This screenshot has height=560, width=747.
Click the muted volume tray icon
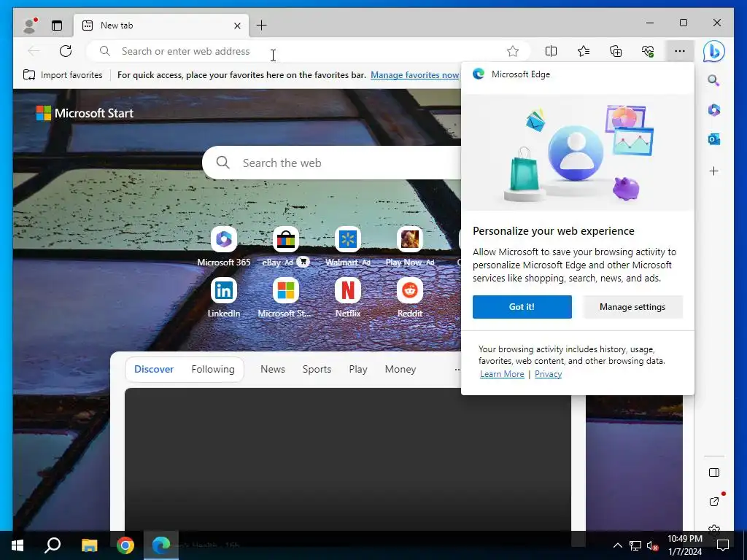652,545
